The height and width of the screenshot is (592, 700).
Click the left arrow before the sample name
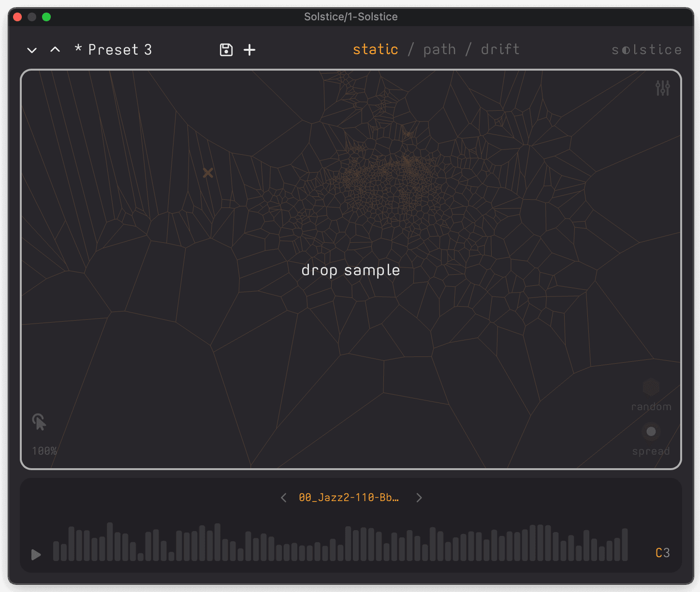[284, 498]
